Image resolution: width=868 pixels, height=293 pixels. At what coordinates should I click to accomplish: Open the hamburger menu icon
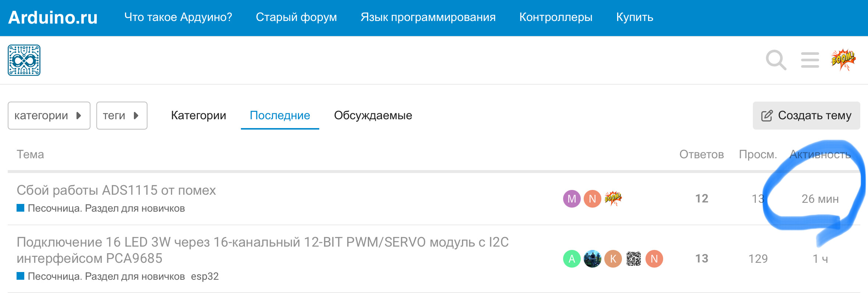[810, 60]
